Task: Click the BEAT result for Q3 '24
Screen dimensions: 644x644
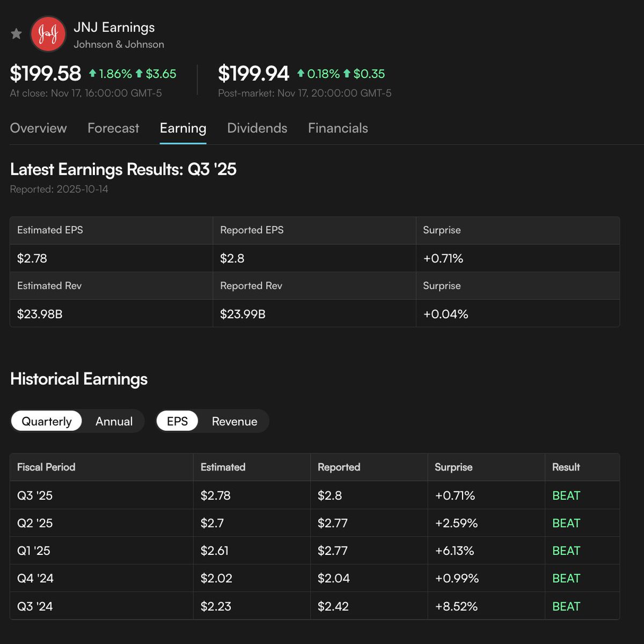Action: [x=566, y=606]
